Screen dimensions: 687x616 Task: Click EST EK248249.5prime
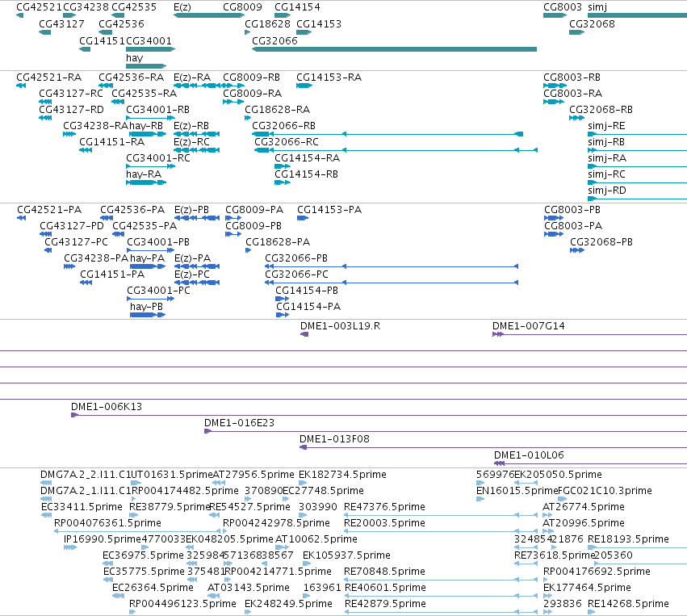[248, 612]
